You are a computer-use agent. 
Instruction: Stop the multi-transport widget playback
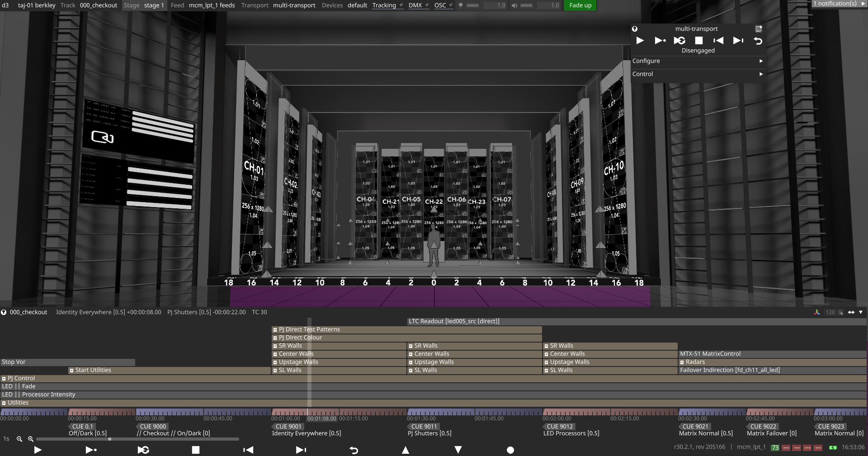699,41
